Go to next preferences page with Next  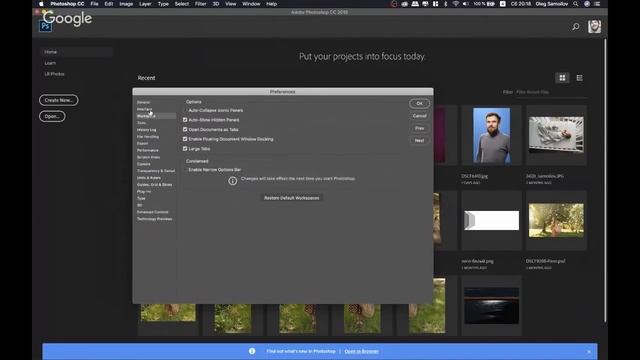click(x=419, y=140)
